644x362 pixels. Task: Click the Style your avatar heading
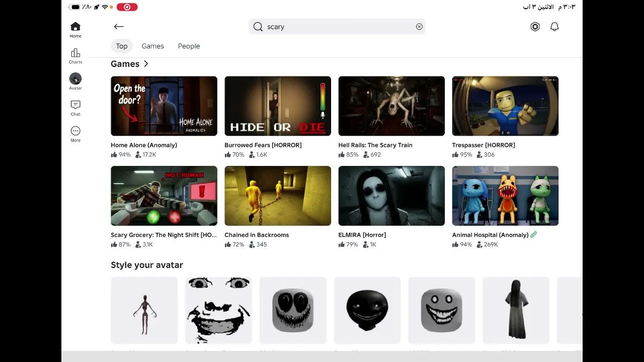coord(147,265)
